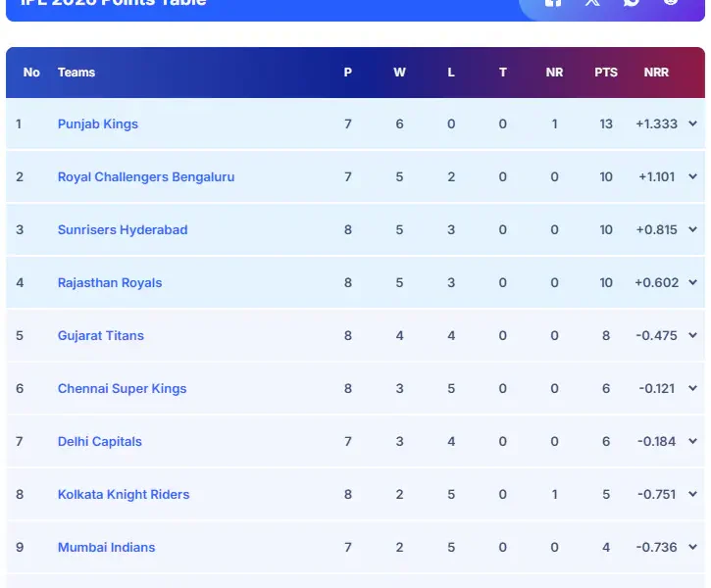Expand the Mumbai Indians row chevron
711x588 pixels.
click(x=692, y=548)
